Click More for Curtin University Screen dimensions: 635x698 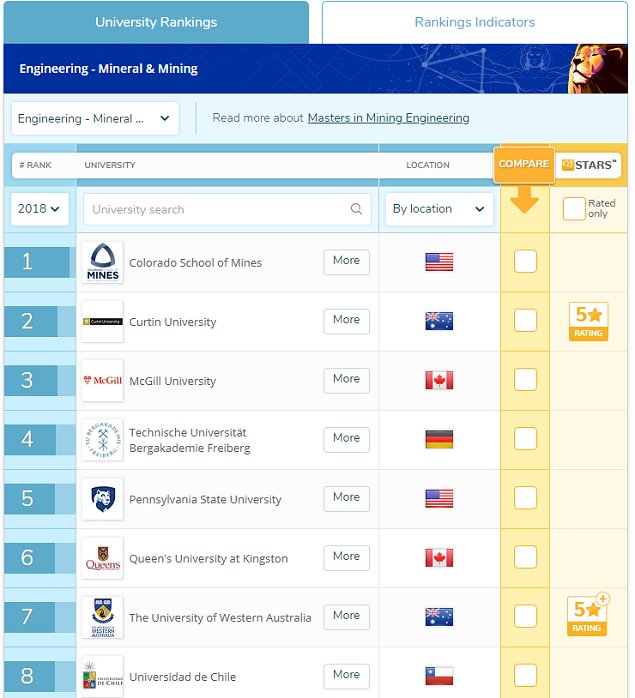[346, 321]
